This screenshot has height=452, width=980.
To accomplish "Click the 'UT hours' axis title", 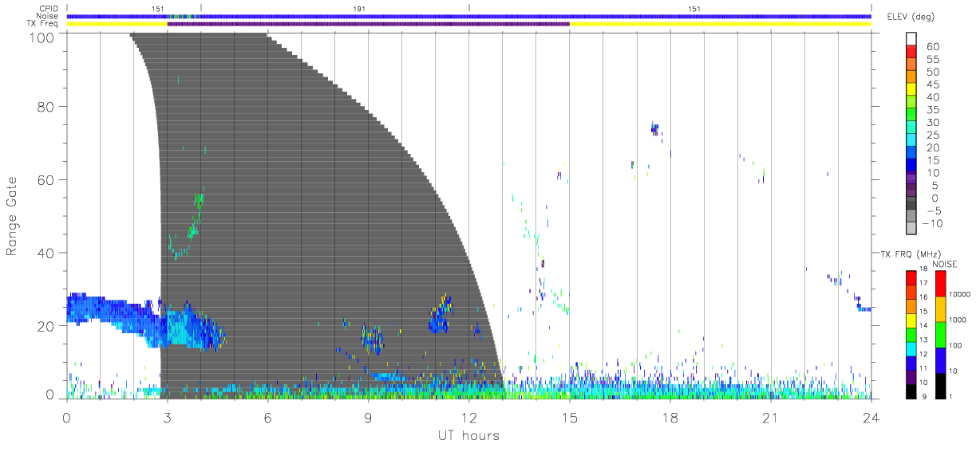I will coord(468,435).
